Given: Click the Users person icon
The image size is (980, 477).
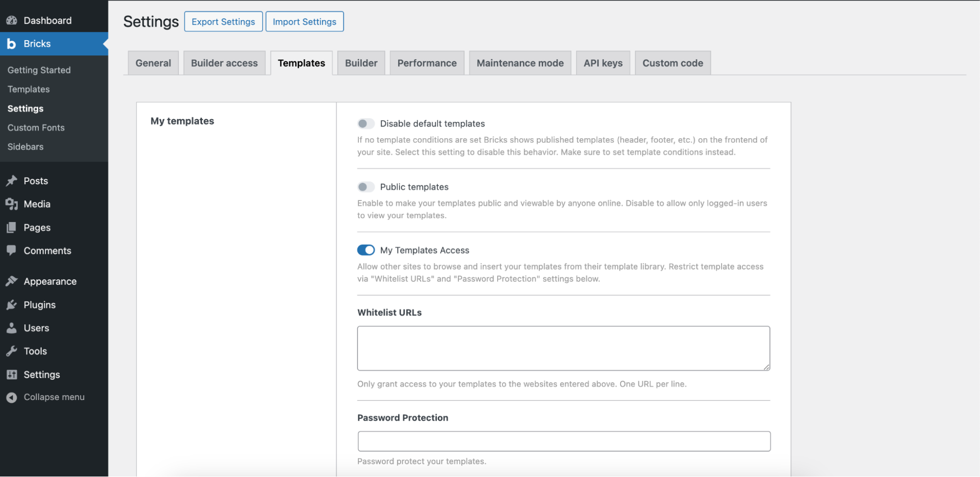Looking at the screenshot, I should [12, 328].
